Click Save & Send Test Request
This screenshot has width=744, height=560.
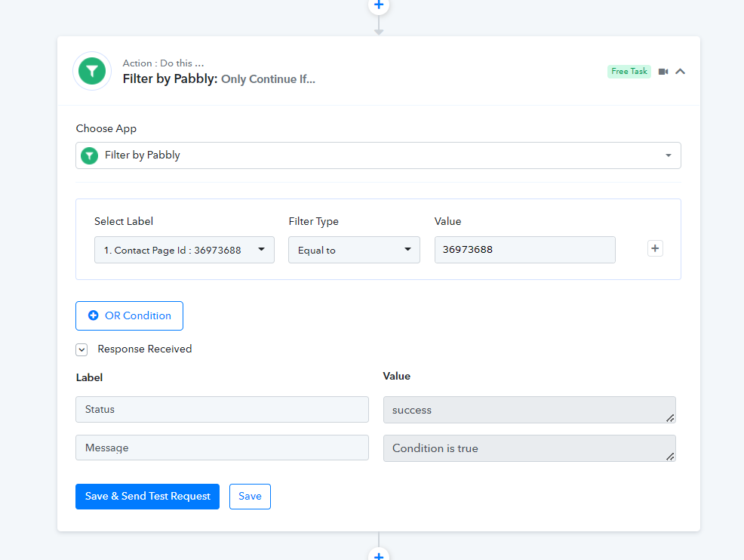[x=147, y=497]
